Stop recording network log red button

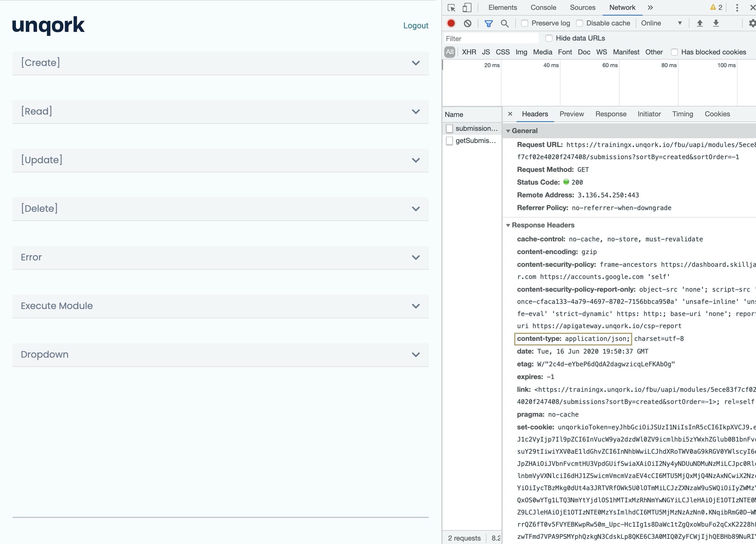pyautogui.click(x=451, y=23)
